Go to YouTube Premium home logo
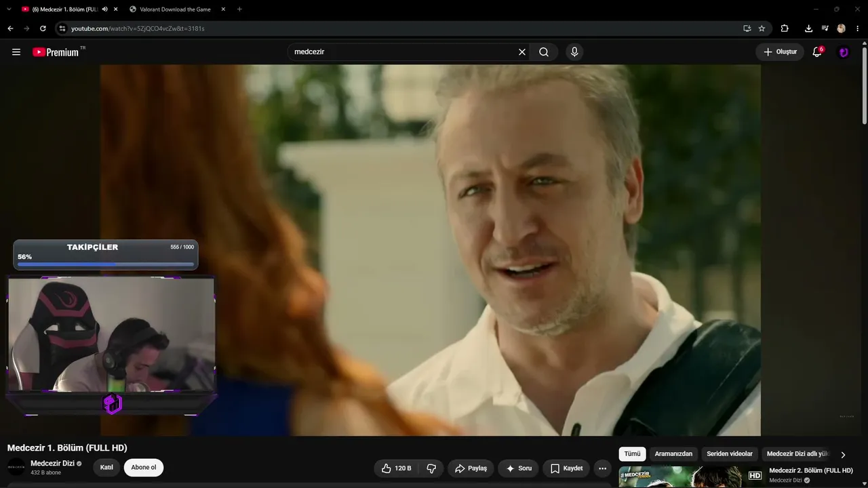Viewport: 868px width, 488px height. (56, 52)
